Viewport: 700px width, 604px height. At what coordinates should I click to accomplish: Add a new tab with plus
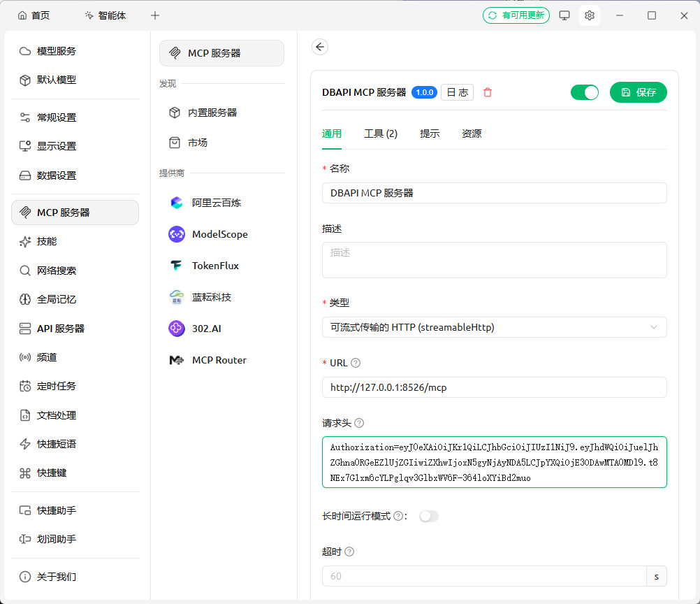pos(155,15)
